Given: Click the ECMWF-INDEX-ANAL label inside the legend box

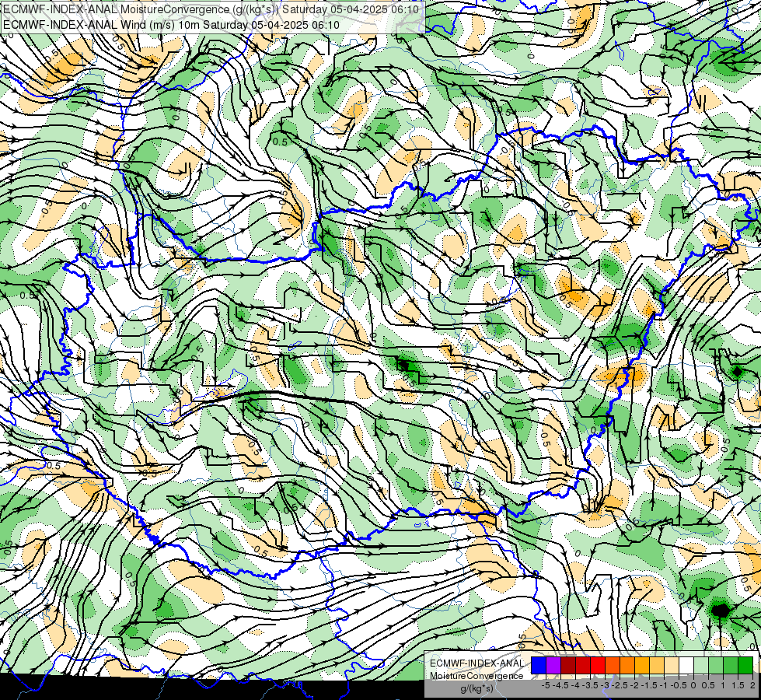Looking at the screenshot, I should pos(476,663).
